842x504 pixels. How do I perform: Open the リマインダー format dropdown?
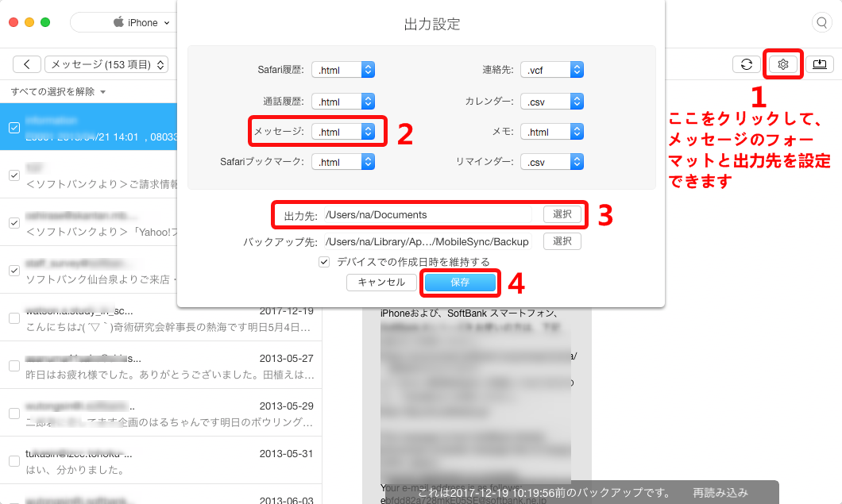pyautogui.click(x=552, y=162)
